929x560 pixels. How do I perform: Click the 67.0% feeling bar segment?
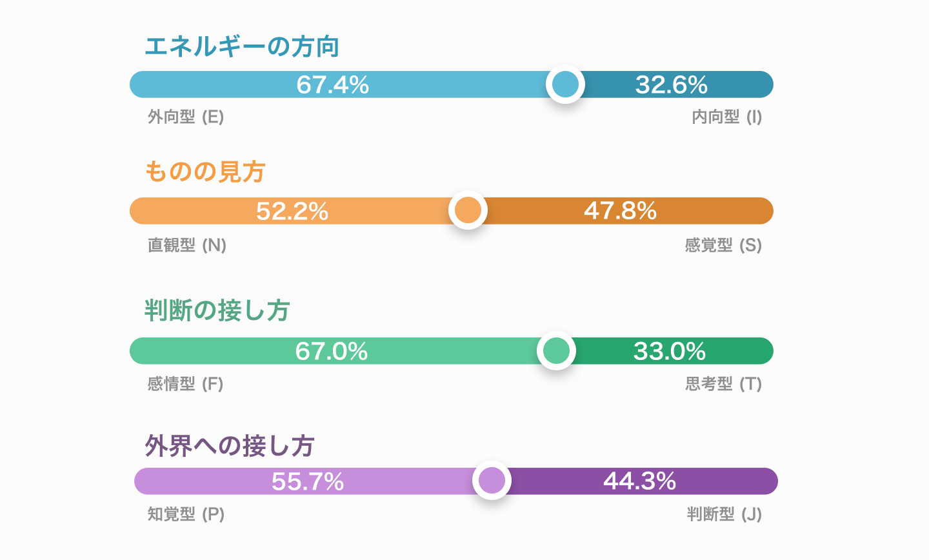[x=331, y=351]
